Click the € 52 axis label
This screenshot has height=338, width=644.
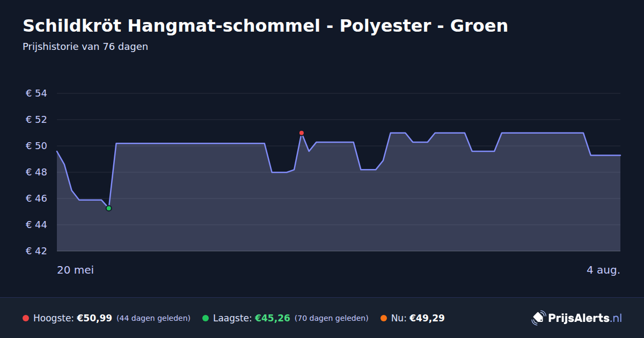point(36,120)
